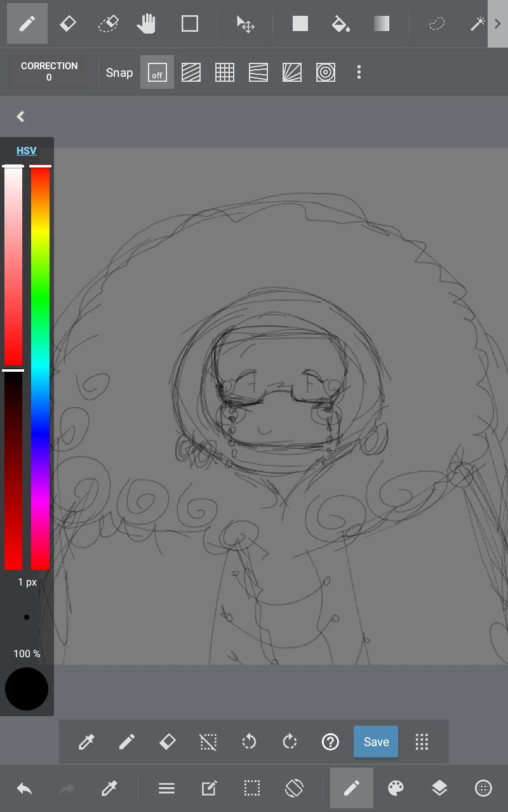Open the dotted grid shortcut menu
Screen dimensions: 508x812
[422, 742]
